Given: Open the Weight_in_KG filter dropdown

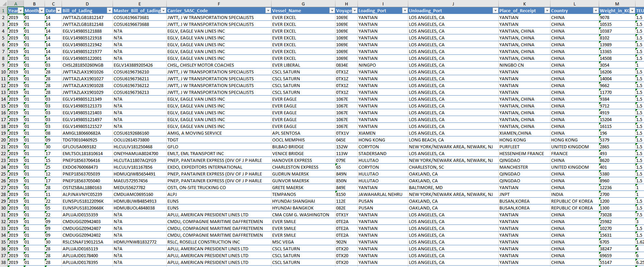Looking at the screenshot, I should click(632, 11).
